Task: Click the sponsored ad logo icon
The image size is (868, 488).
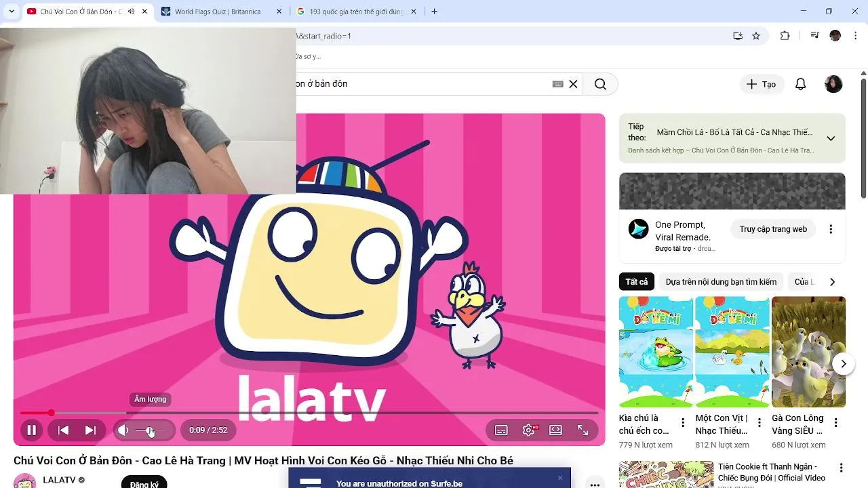Action: [638, 229]
